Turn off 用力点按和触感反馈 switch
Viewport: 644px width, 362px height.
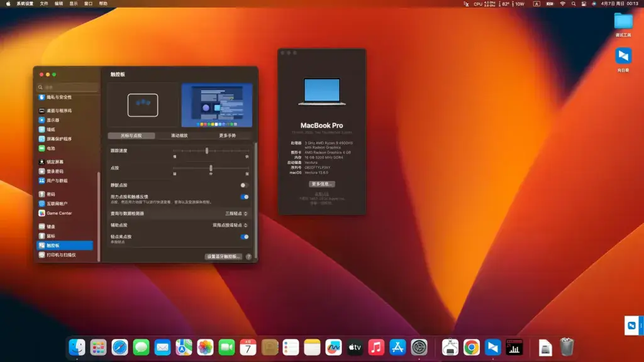pos(244,197)
